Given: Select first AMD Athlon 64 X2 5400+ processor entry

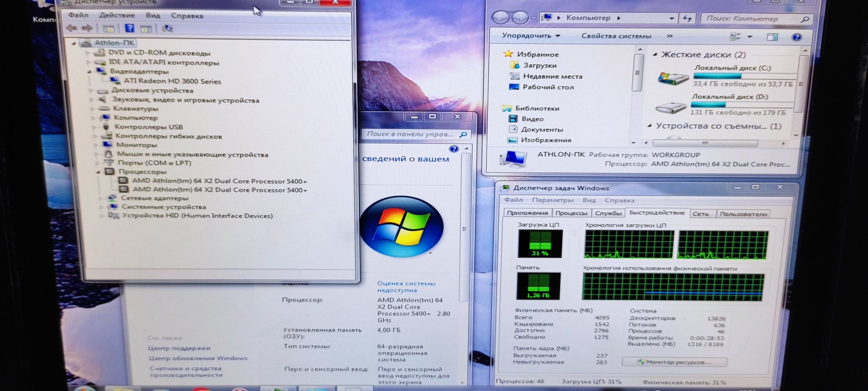Looking at the screenshot, I should pos(220,181).
